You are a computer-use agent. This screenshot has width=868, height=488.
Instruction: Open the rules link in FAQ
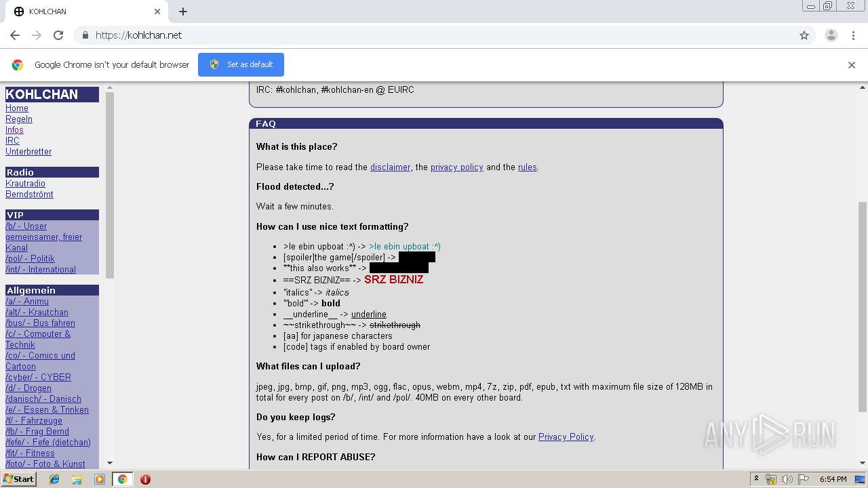pos(528,167)
